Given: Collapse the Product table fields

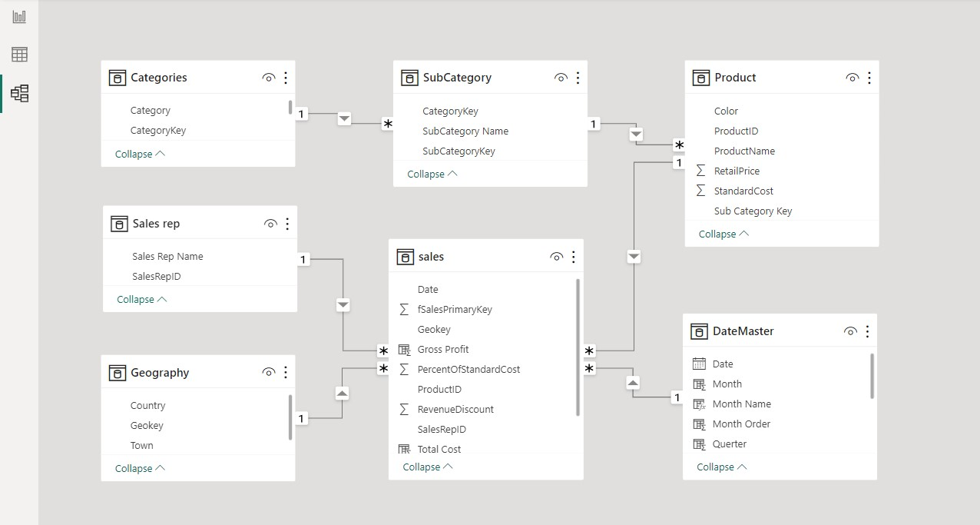Looking at the screenshot, I should pos(723,234).
